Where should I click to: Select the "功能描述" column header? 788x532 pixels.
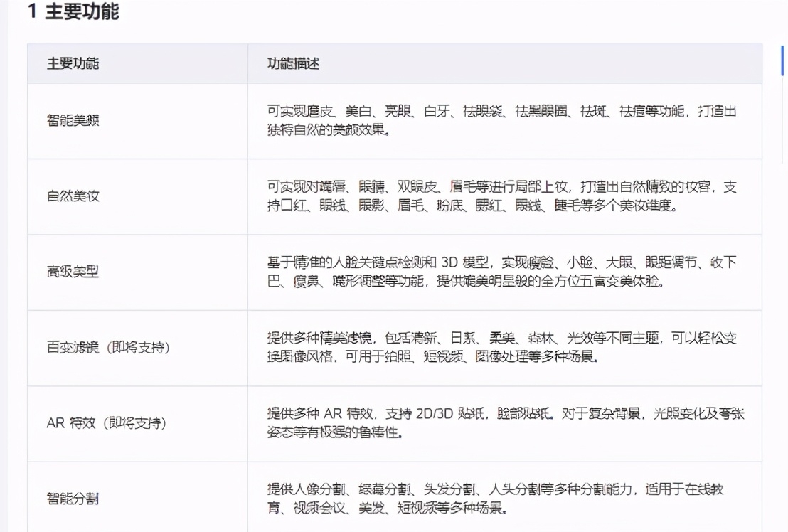point(293,63)
